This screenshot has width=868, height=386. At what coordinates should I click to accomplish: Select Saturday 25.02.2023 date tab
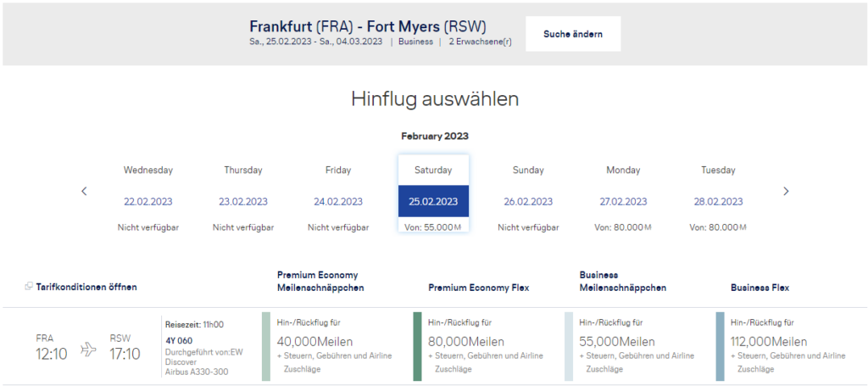coord(433,193)
